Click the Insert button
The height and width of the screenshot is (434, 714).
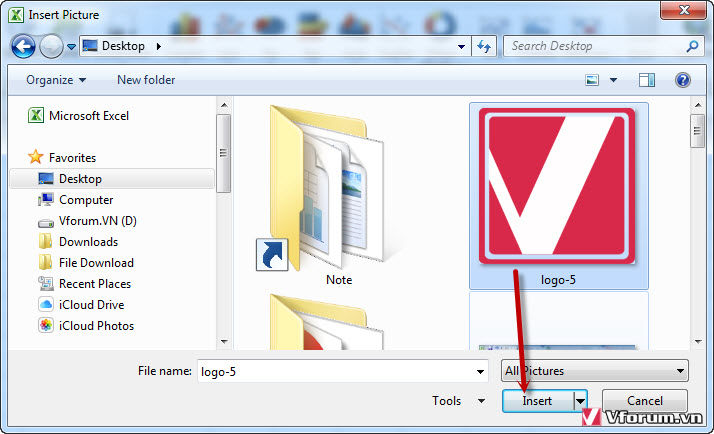coord(537,401)
